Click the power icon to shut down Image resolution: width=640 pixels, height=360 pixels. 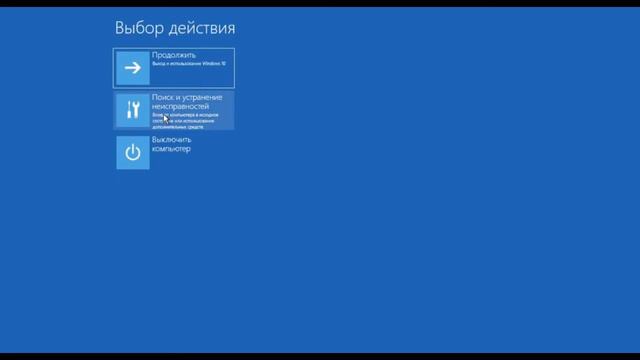133,153
